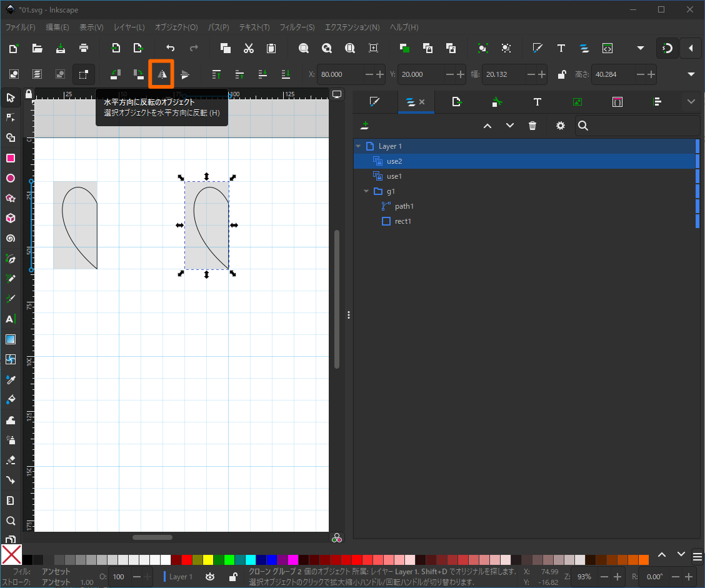Image resolution: width=705 pixels, height=588 pixels.
Task: Select the Selector arrow tool
Action: (11, 97)
